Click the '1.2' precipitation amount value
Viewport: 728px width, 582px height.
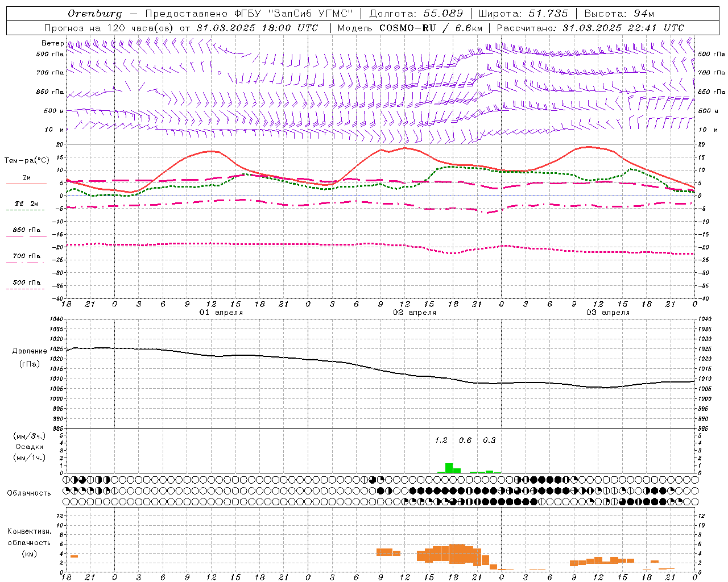pos(441,440)
